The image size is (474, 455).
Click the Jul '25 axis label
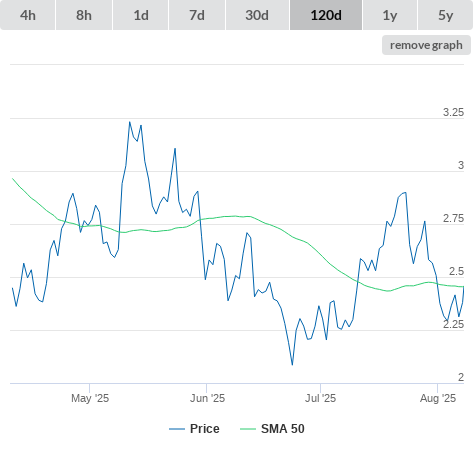coord(320,398)
